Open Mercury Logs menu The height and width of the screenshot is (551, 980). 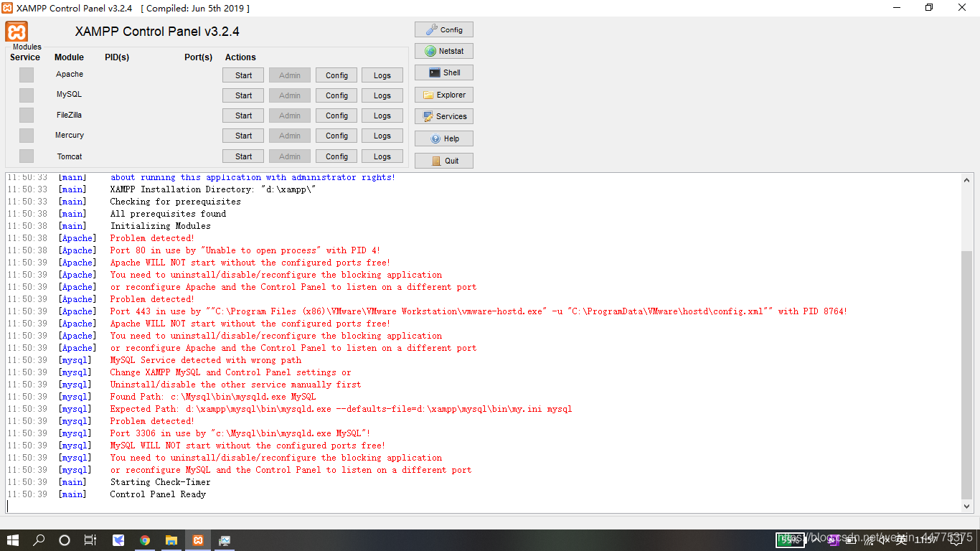pyautogui.click(x=382, y=136)
